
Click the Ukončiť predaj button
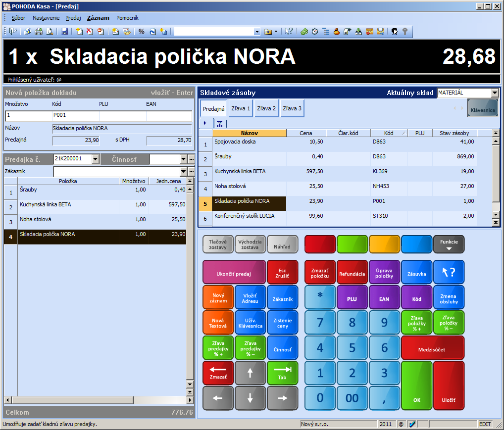click(x=234, y=273)
